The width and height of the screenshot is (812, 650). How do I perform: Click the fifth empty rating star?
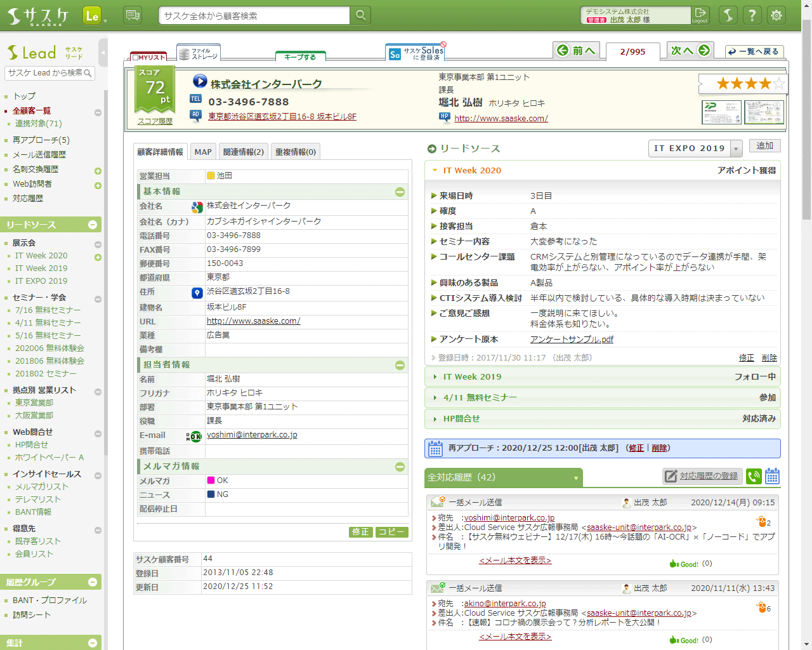click(779, 83)
